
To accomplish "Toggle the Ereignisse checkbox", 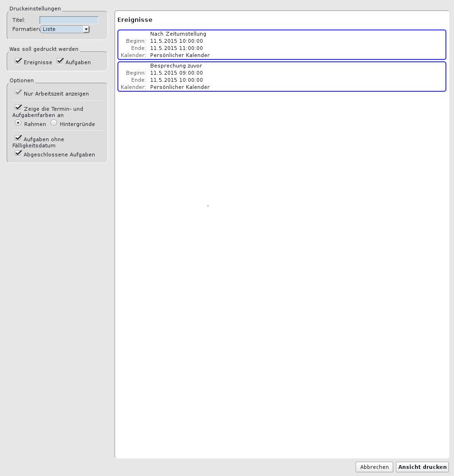I will coord(18,61).
